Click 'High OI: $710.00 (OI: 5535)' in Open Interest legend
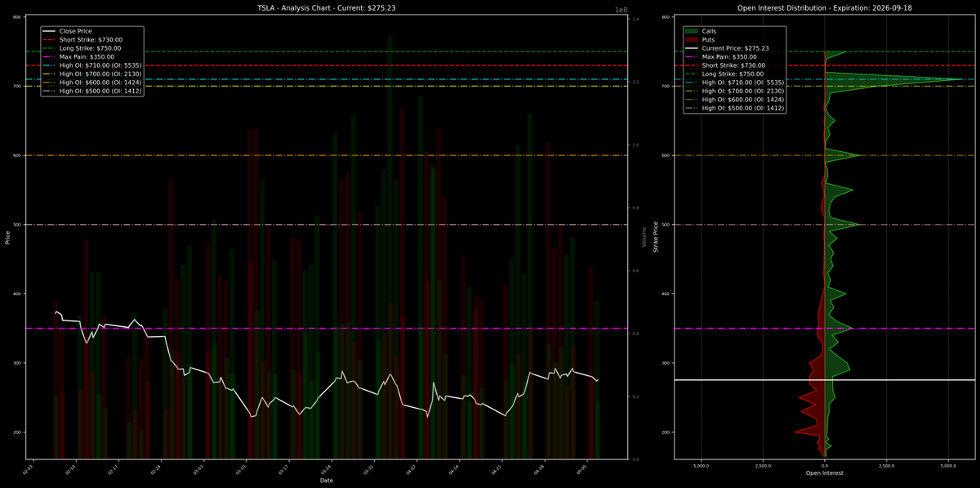This screenshot has width=980, height=488. click(x=743, y=83)
